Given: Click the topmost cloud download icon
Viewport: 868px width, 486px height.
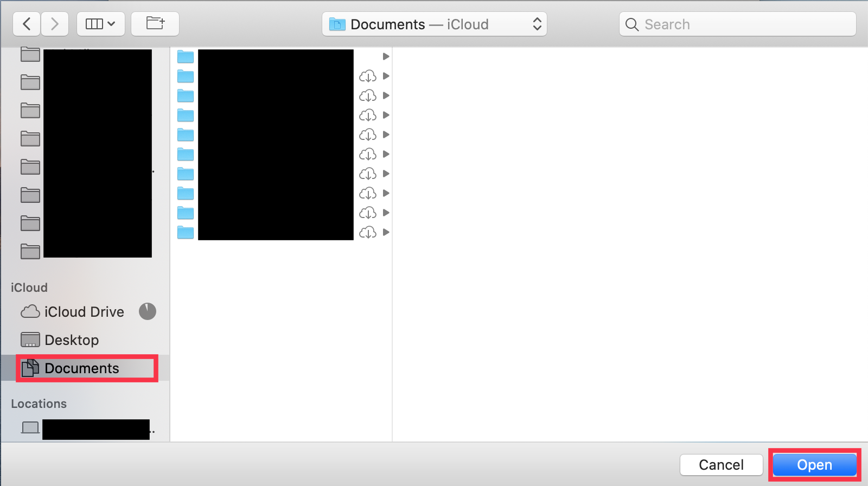Looking at the screenshot, I should click(x=368, y=76).
